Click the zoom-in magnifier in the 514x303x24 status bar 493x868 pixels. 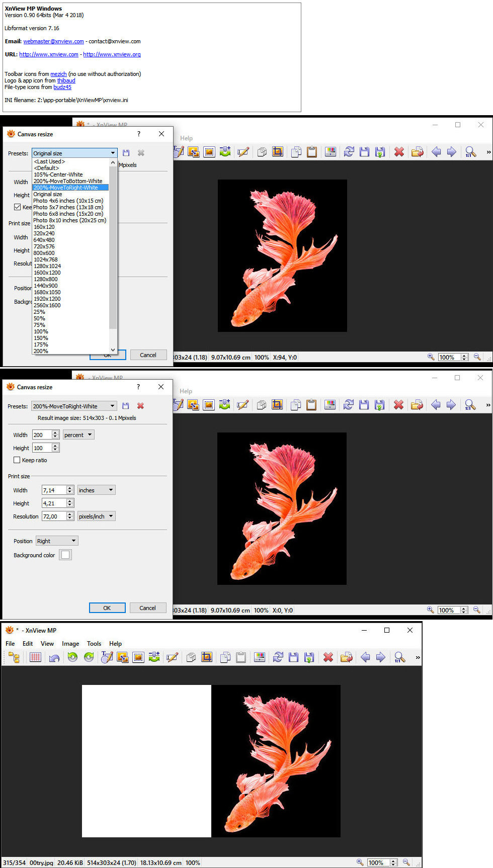(x=360, y=862)
